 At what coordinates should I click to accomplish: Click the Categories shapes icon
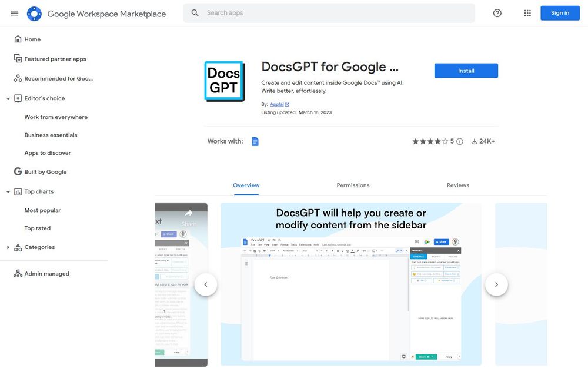pos(18,247)
